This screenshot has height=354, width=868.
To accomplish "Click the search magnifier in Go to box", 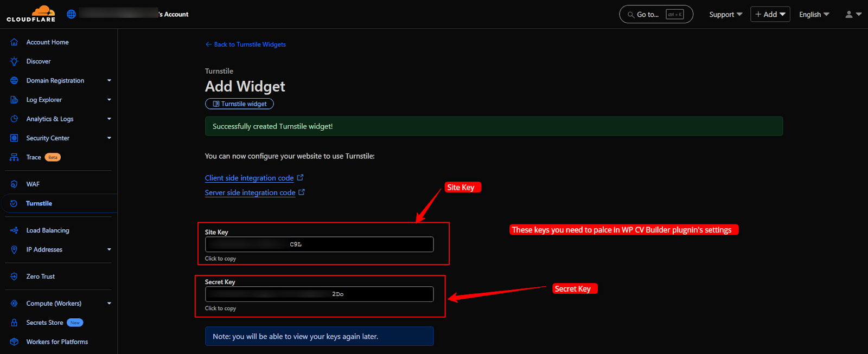I will [x=631, y=15].
